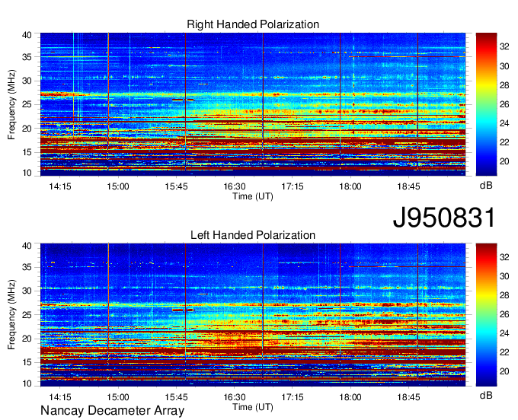Click the 18:45 tick label on top plot
This screenshot has width=518, height=420.
pyautogui.click(x=408, y=186)
